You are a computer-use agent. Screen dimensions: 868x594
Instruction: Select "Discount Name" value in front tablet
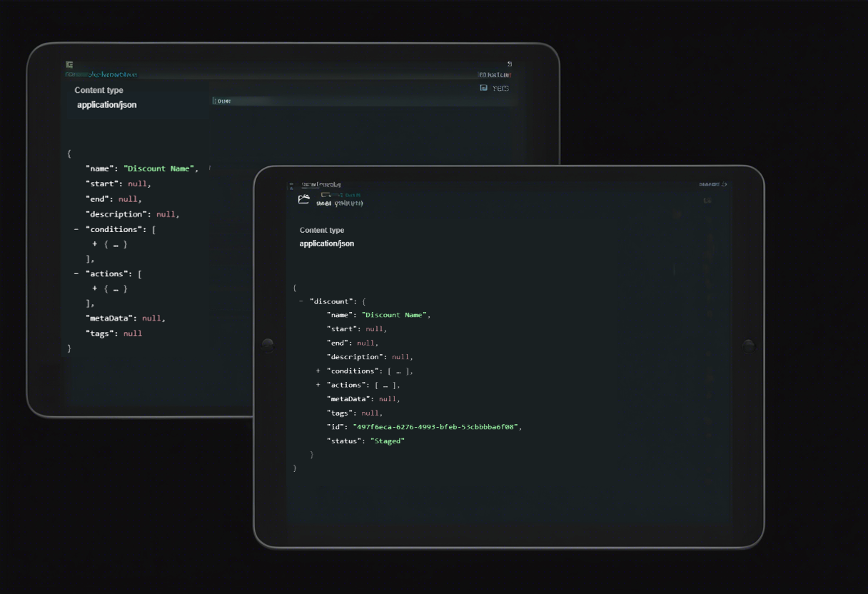395,315
